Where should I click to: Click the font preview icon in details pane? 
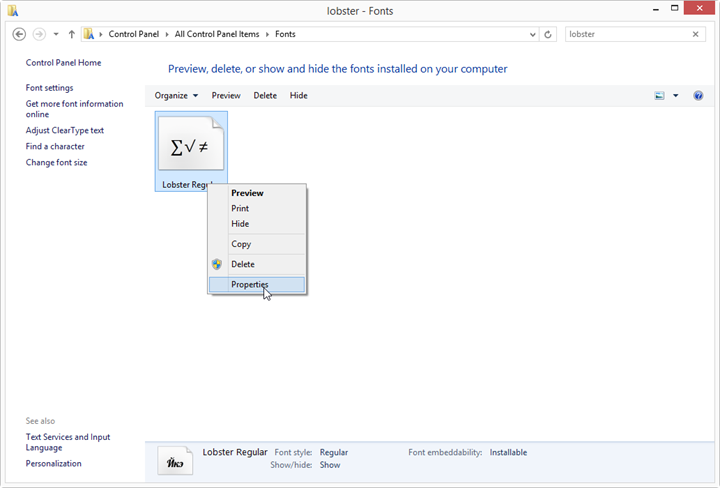click(175, 461)
